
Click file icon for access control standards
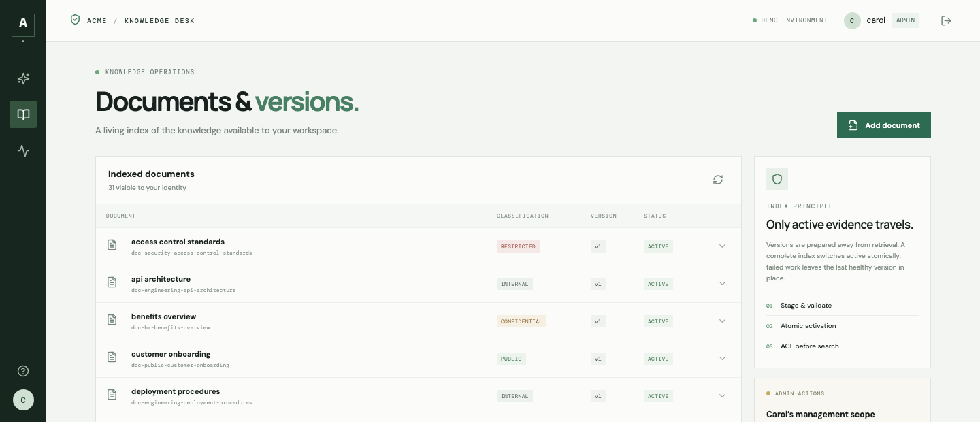(112, 244)
